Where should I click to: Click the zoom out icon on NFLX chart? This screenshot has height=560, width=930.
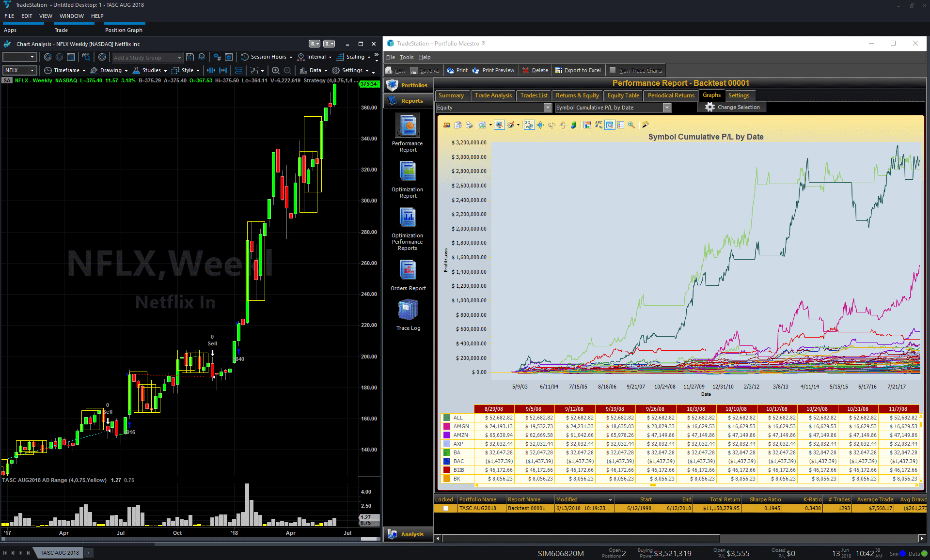tap(287, 70)
